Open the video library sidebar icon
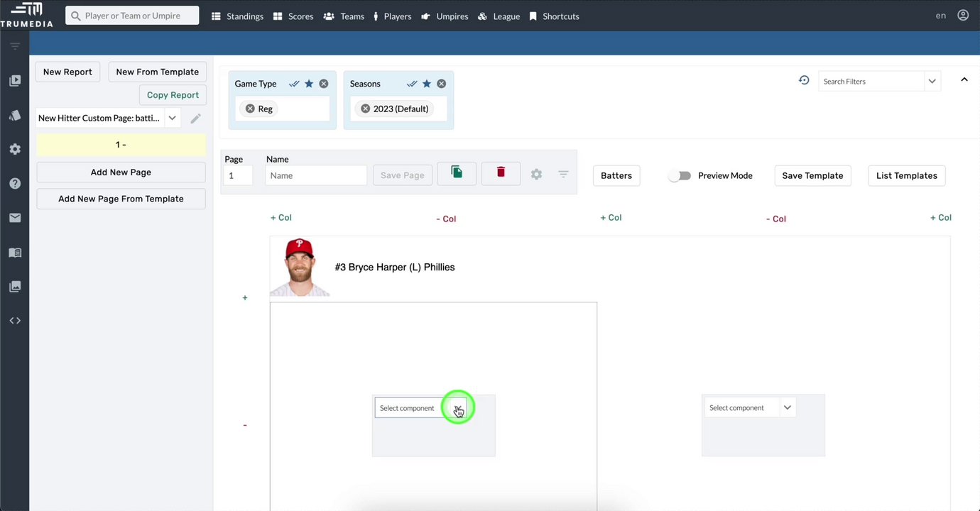Image resolution: width=980 pixels, height=511 pixels. [x=15, y=81]
